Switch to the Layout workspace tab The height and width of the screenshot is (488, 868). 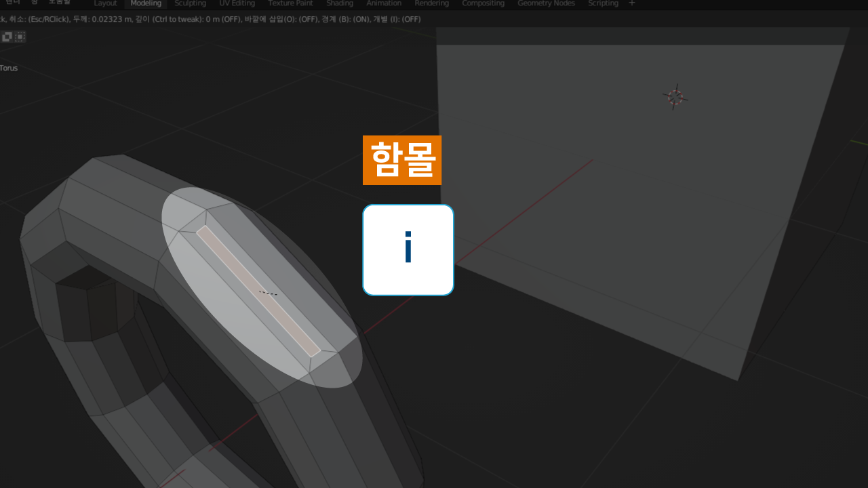coord(105,3)
